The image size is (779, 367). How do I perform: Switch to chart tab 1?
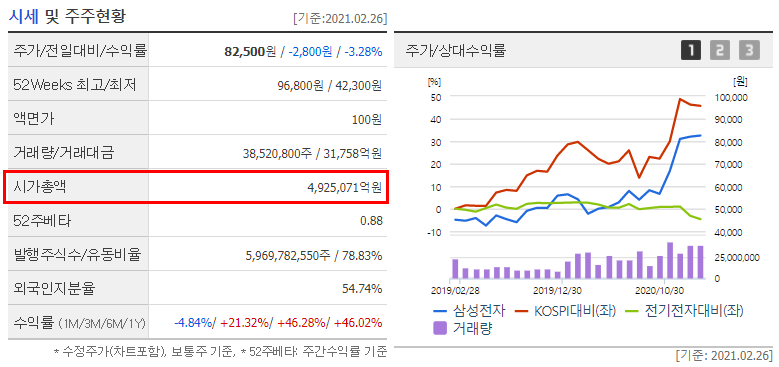click(x=691, y=51)
